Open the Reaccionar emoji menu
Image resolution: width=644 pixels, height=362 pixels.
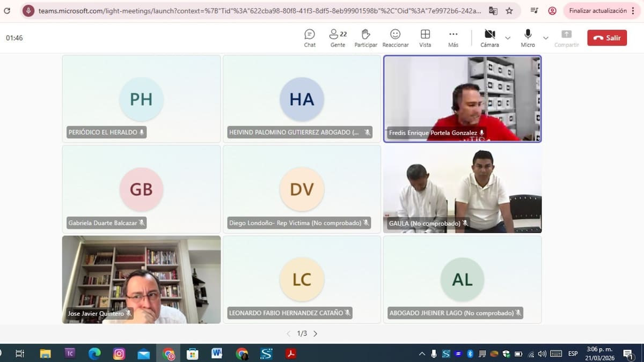[x=396, y=38]
